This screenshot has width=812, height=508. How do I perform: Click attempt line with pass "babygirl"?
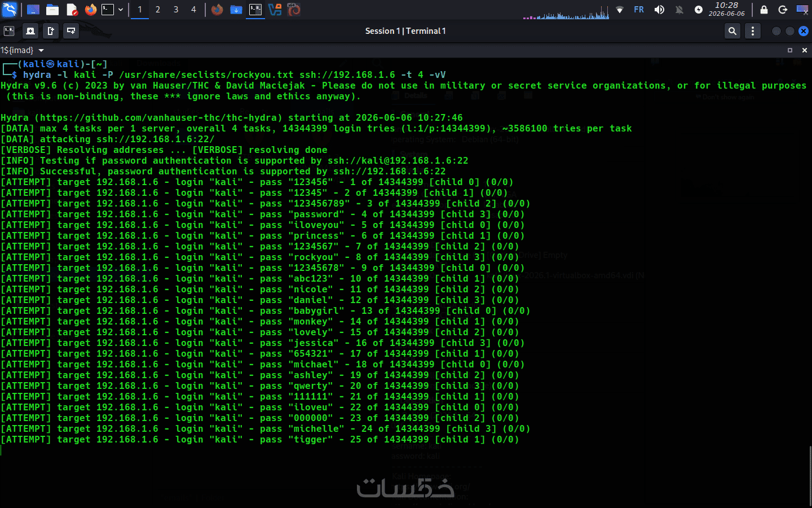pyautogui.click(x=266, y=311)
